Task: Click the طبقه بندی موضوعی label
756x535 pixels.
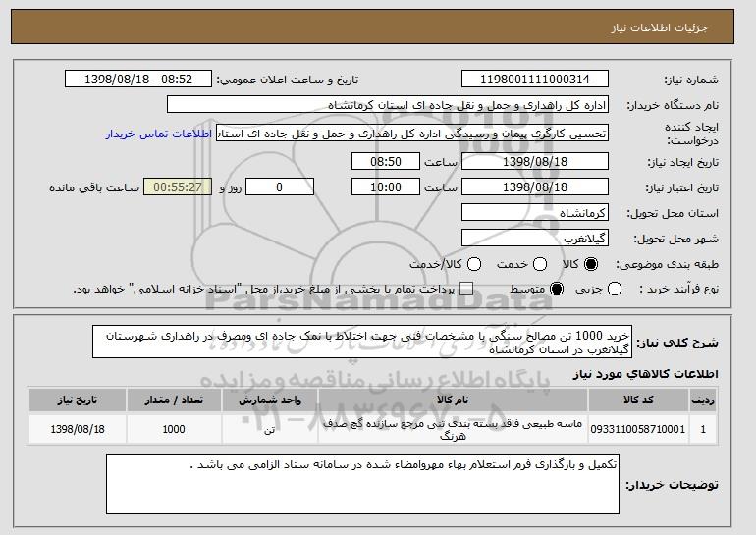Action: 667,264
